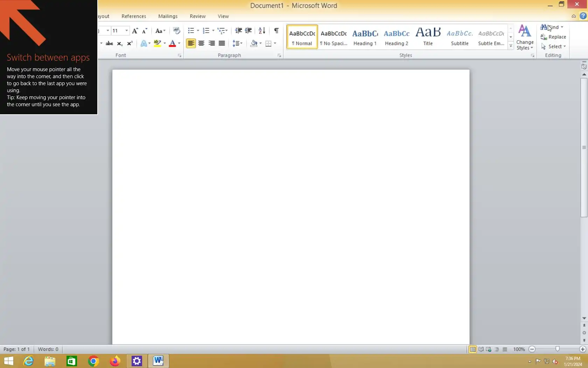Image resolution: width=588 pixels, height=368 pixels.
Task: Click Replace in the Editing group
Action: pos(553,37)
